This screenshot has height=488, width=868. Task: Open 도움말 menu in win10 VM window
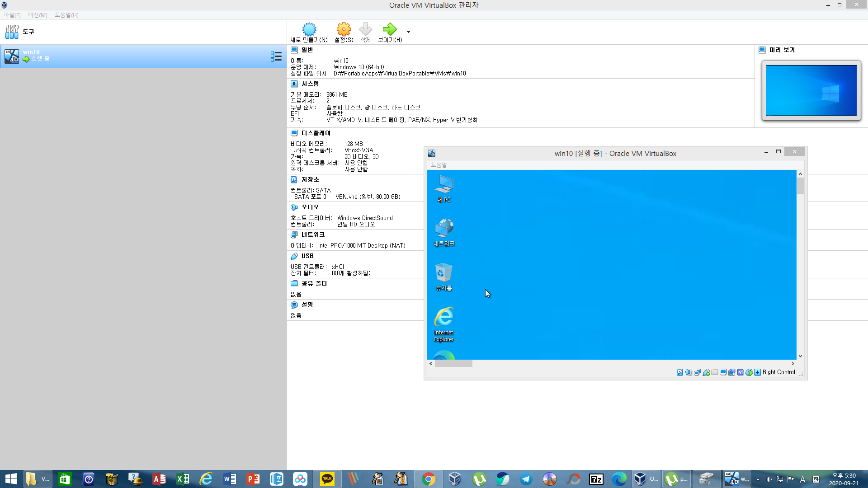[439, 165]
